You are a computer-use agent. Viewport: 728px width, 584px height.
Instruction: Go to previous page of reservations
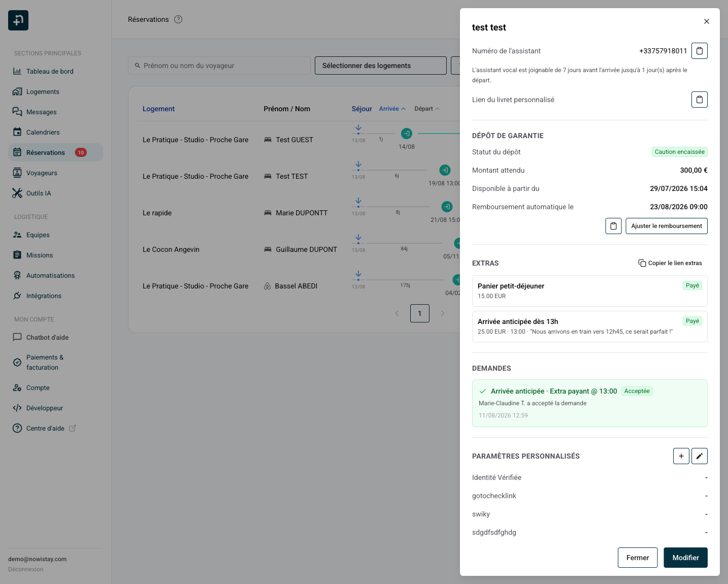click(397, 313)
